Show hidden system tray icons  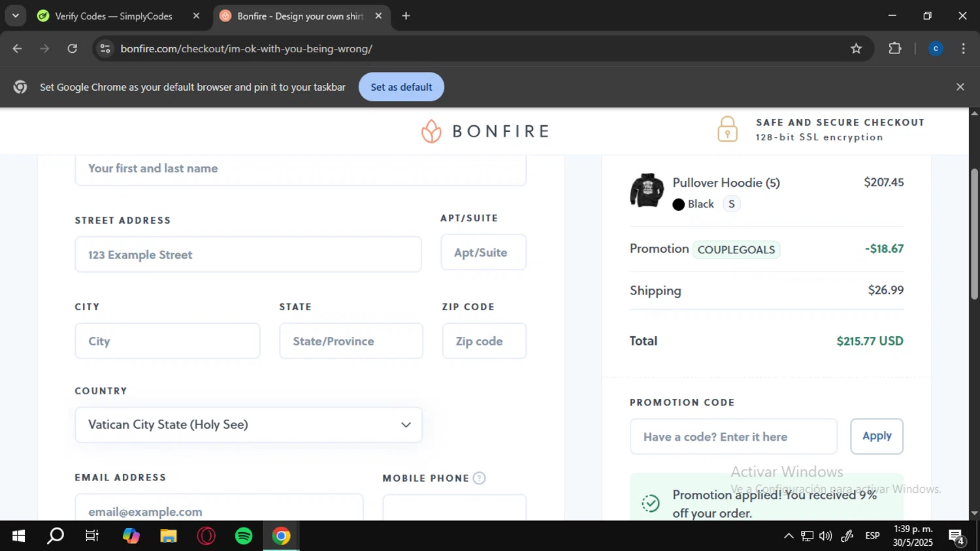[789, 536]
